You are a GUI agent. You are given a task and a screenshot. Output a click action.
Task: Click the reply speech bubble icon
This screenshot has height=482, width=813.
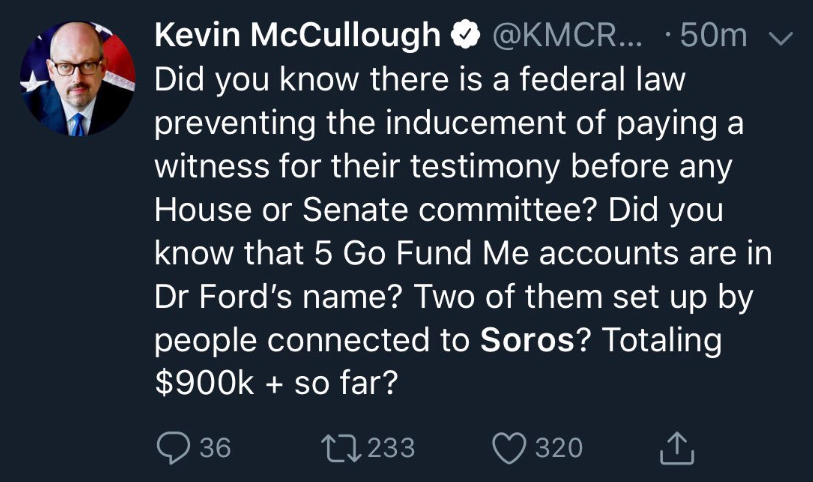[x=174, y=447]
